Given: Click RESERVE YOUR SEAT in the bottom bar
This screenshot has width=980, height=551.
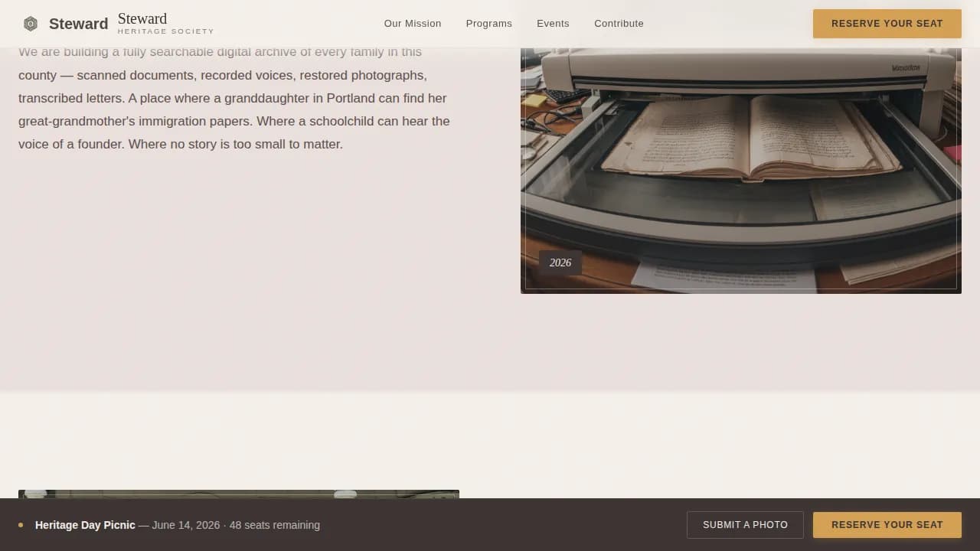Looking at the screenshot, I should point(887,525).
